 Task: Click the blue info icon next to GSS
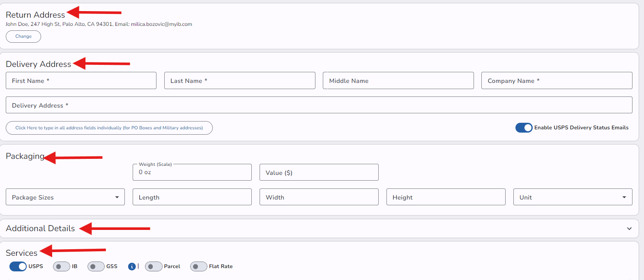[x=132, y=266]
